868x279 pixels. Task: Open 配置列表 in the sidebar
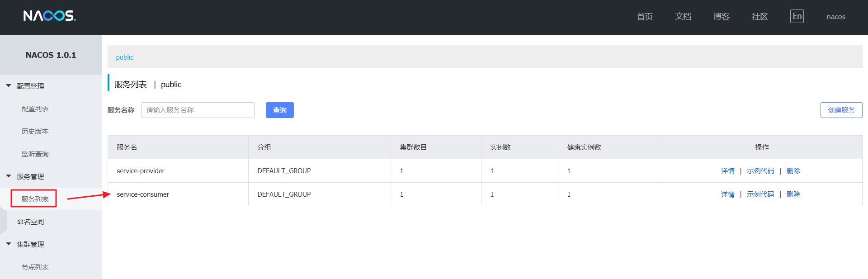point(35,109)
